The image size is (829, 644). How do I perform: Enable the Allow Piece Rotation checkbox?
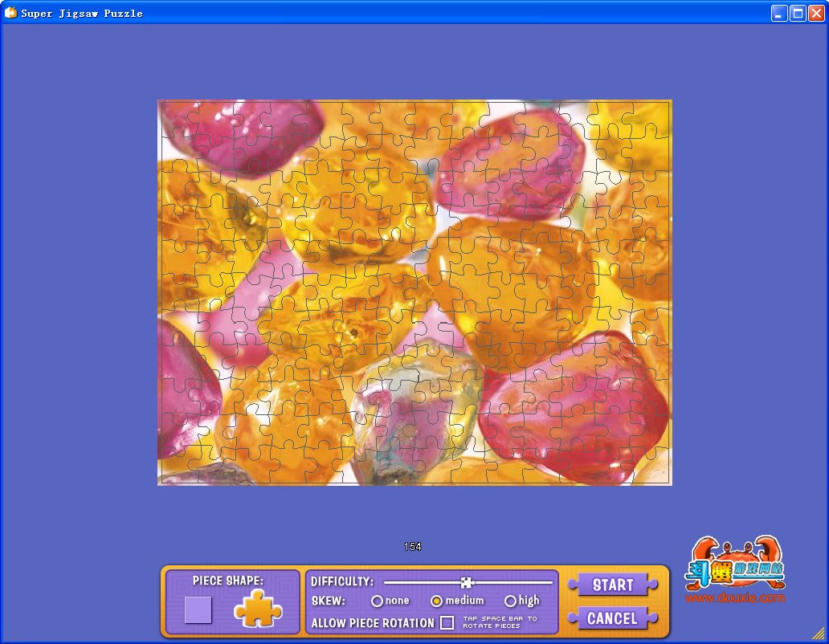447,622
